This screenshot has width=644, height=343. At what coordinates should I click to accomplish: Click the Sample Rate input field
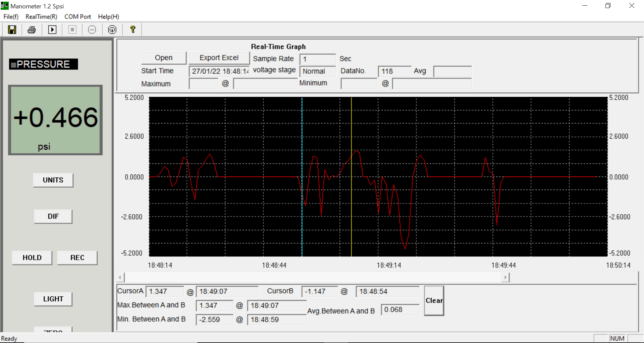[317, 59]
